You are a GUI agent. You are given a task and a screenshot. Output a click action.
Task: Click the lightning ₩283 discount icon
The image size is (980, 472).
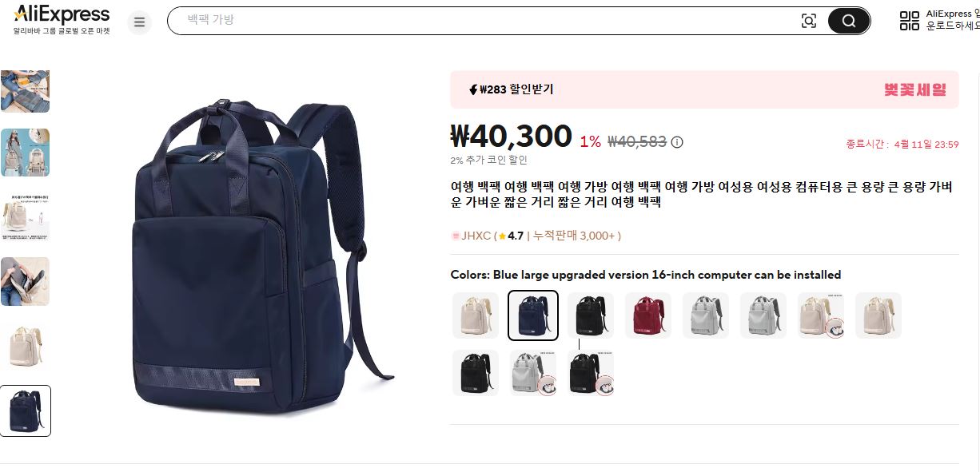coord(474,89)
